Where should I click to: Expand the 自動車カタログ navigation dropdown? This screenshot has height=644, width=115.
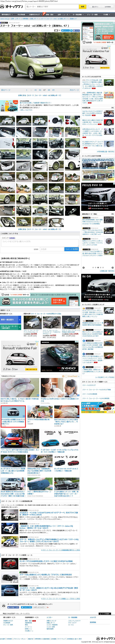[x=35, y=15]
